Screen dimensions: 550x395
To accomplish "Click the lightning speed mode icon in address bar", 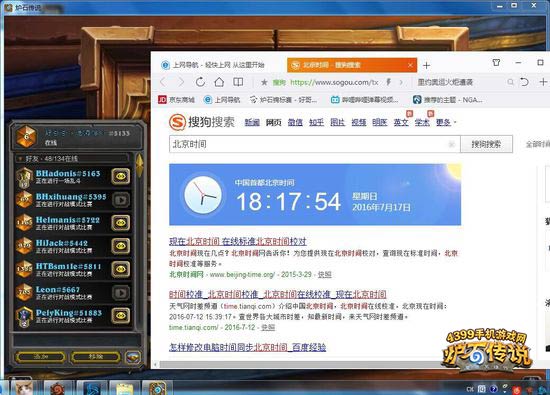I will click(x=388, y=82).
